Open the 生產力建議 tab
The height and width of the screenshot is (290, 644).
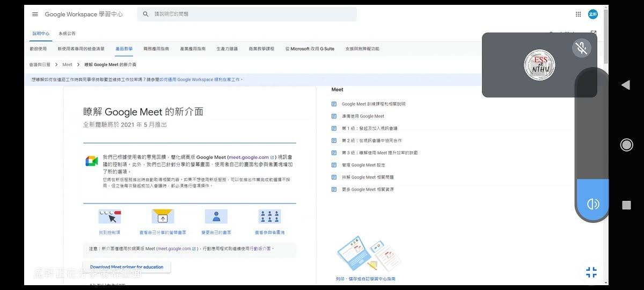click(x=227, y=48)
